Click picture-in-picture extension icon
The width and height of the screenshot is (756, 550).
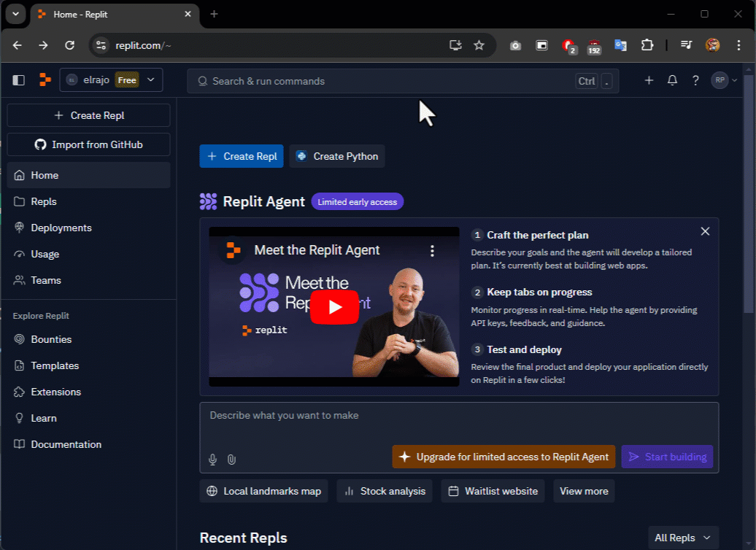[541, 45]
